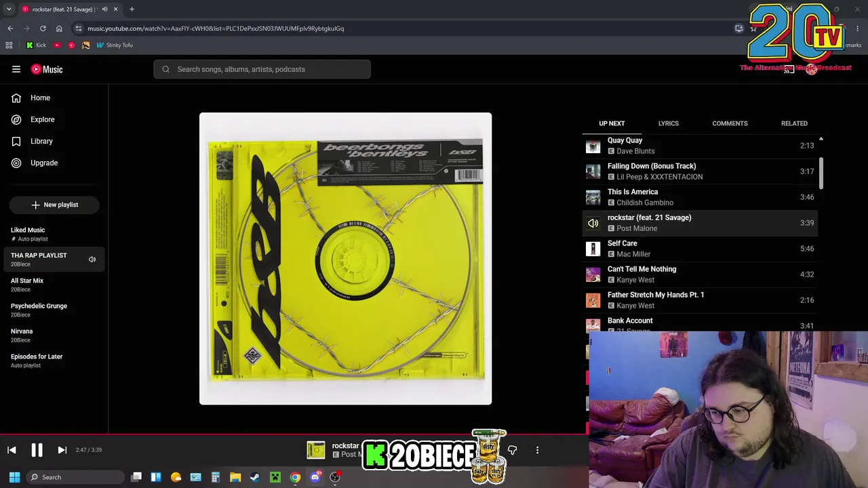Open Calculator from the taskbar

click(216, 477)
